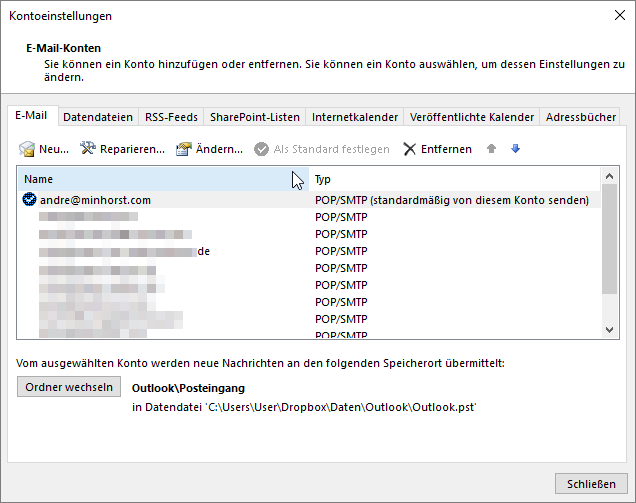Select the E-Mail tab

31,116
